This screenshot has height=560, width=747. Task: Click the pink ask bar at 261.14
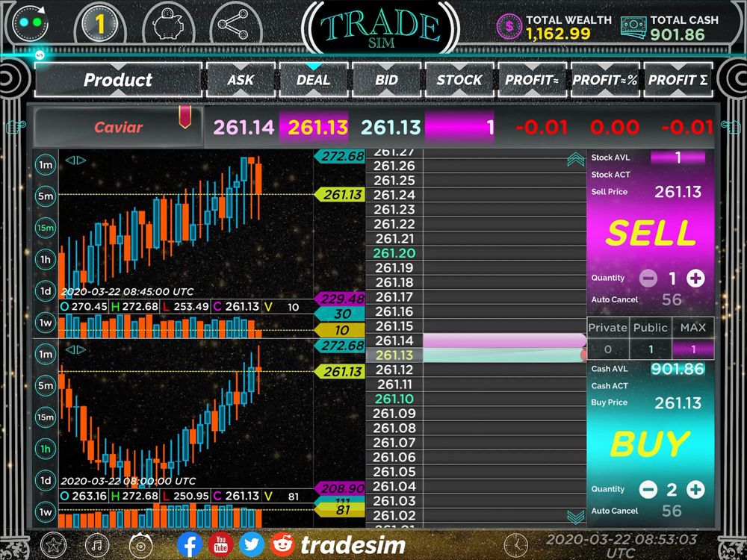(x=504, y=340)
